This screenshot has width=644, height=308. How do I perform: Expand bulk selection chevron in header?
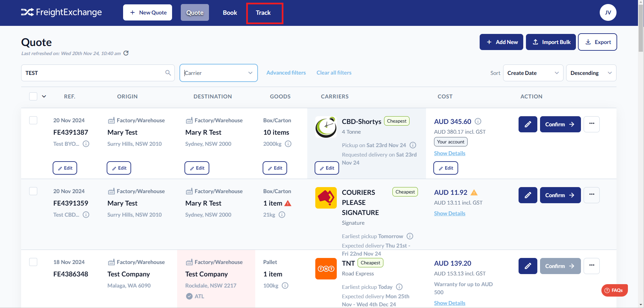click(44, 96)
